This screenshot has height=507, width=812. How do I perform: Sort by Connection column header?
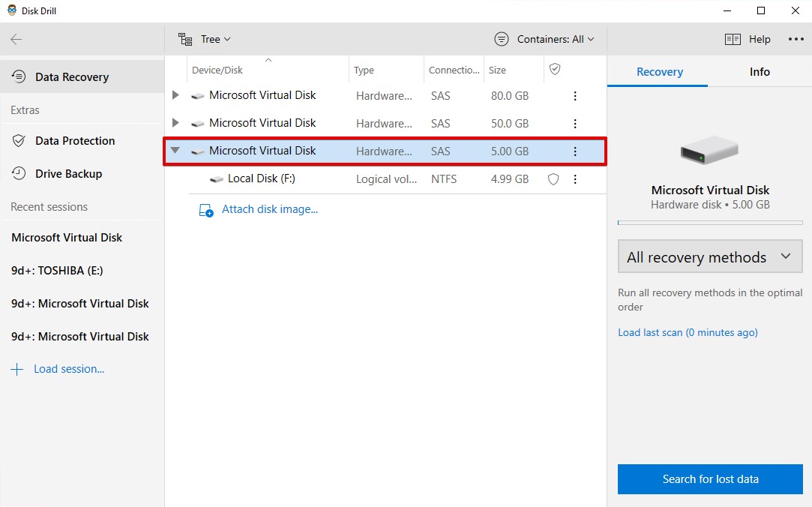454,70
